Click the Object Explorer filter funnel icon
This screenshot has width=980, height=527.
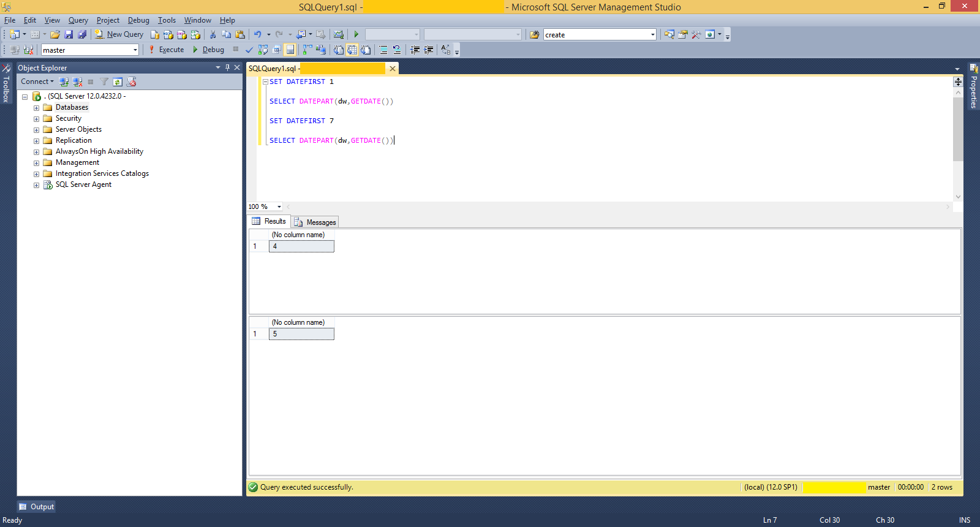pyautogui.click(x=104, y=82)
